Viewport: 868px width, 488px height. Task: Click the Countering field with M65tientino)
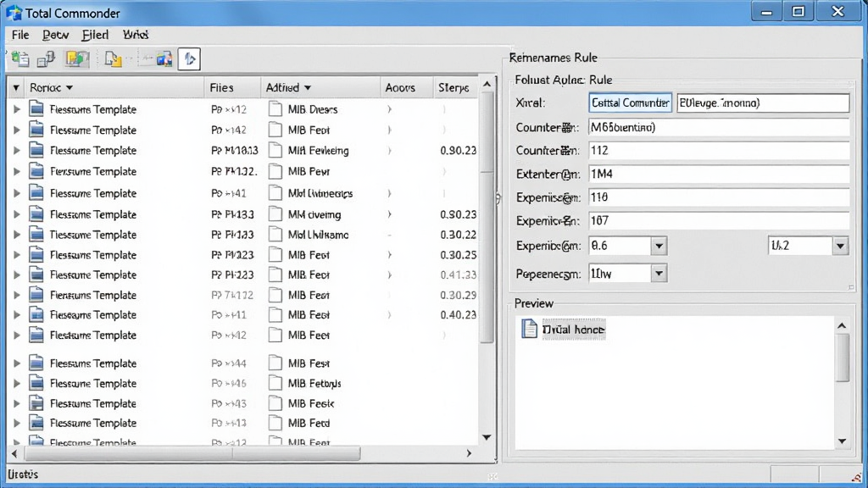click(719, 127)
